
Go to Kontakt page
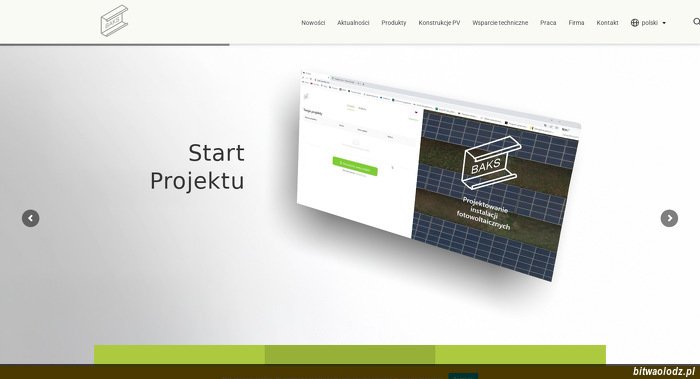point(608,22)
